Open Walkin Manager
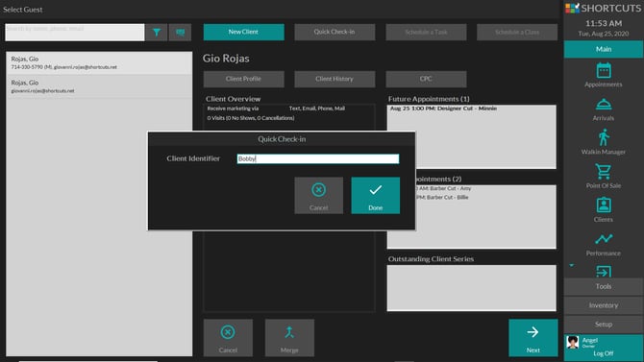Image resolution: width=644 pixels, height=362 pixels. [603, 142]
